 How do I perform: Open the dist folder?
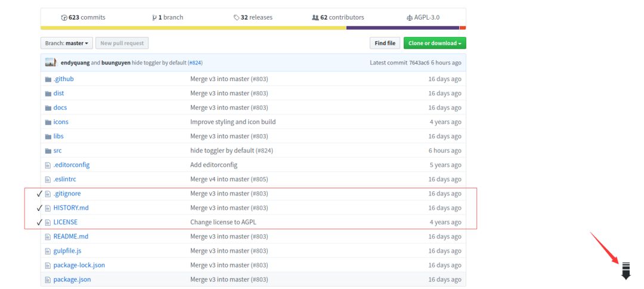pyautogui.click(x=58, y=93)
